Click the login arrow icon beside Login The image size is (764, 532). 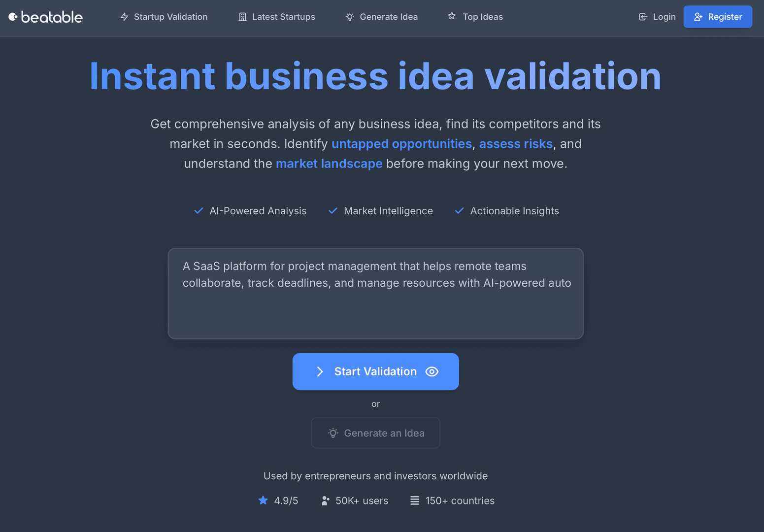coord(643,17)
